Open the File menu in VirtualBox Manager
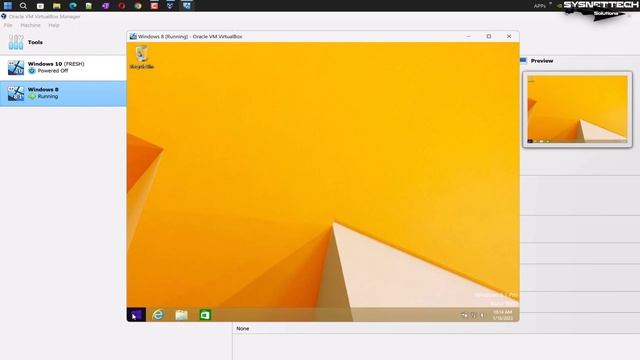This screenshot has height=360, width=640. (8, 25)
